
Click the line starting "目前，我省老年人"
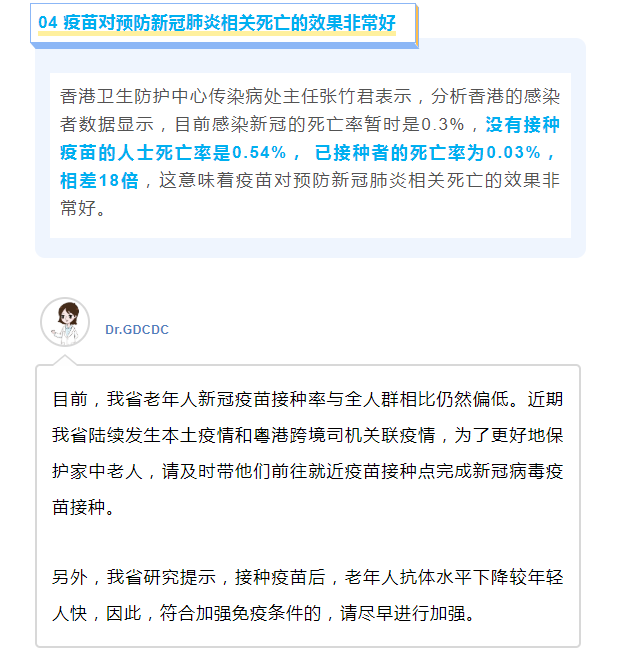tap(308, 399)
